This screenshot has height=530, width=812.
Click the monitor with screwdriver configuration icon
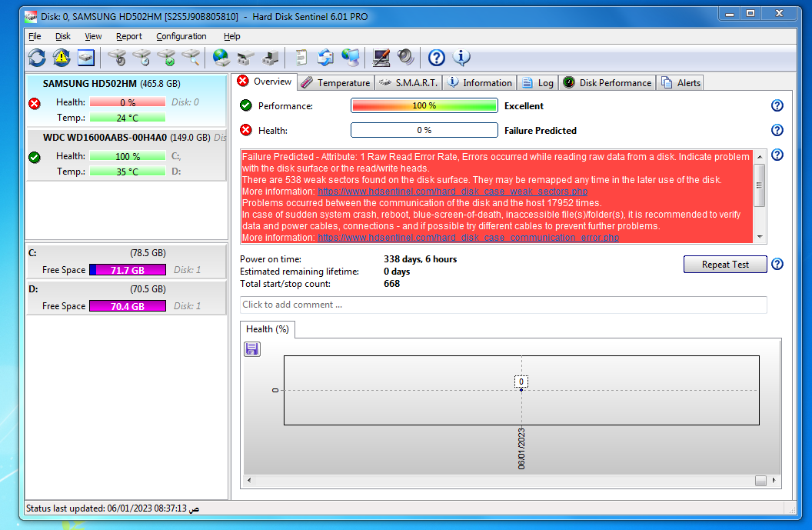[381, 58]
